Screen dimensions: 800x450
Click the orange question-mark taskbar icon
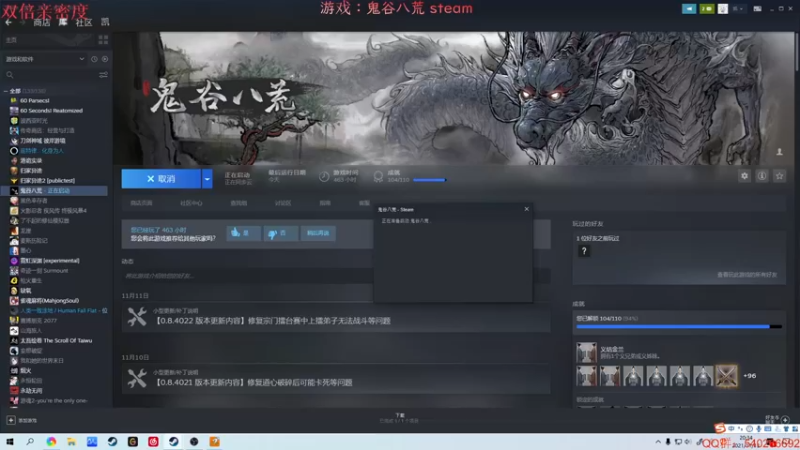pyautogui.click(x=215, y=442)
